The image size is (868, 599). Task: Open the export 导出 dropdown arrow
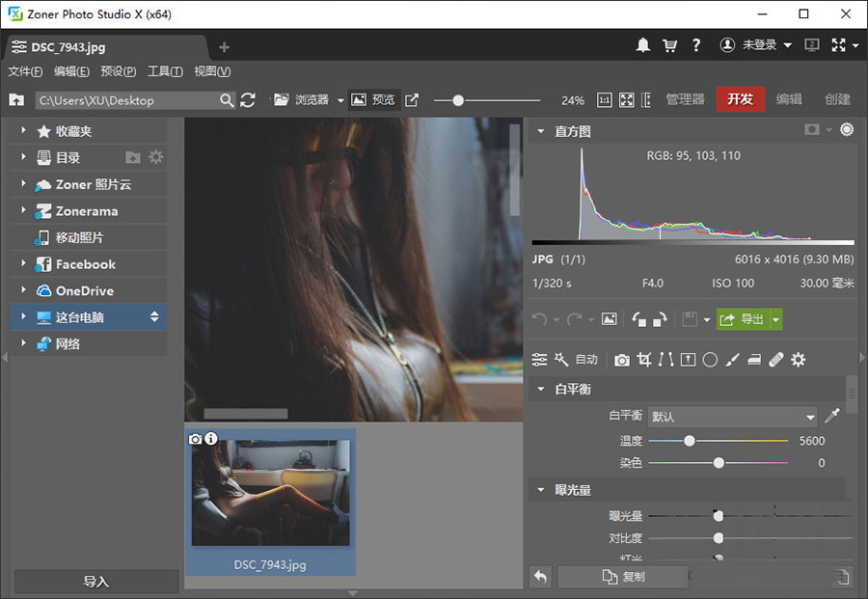click(x=776, y=319)
